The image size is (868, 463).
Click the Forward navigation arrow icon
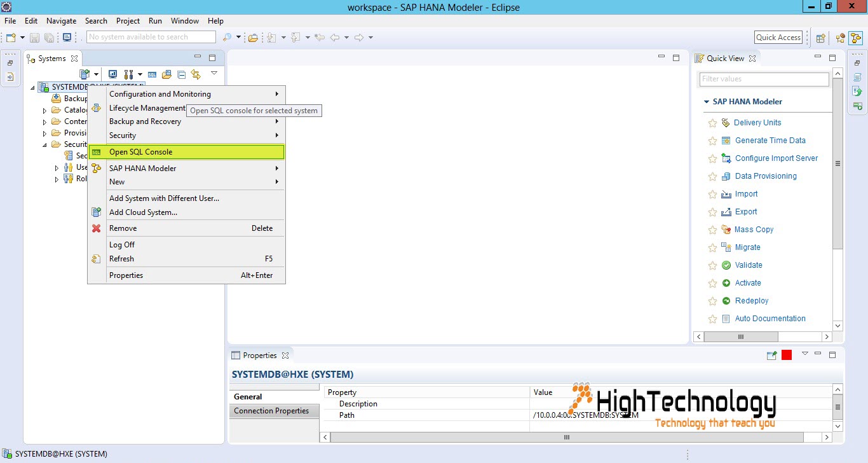[359, 38]
